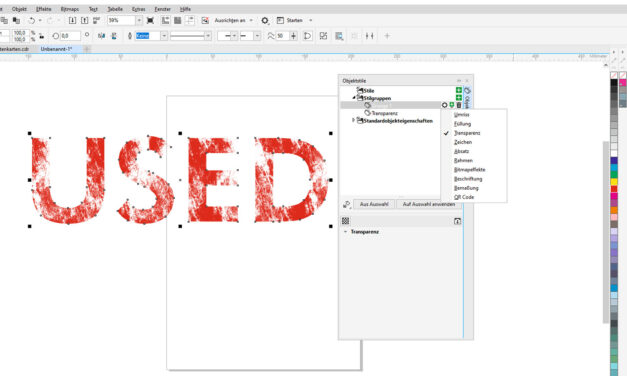This screenshot has height=376, width=627.
Task: Open the Objekt menu
Action: (19, 9)
